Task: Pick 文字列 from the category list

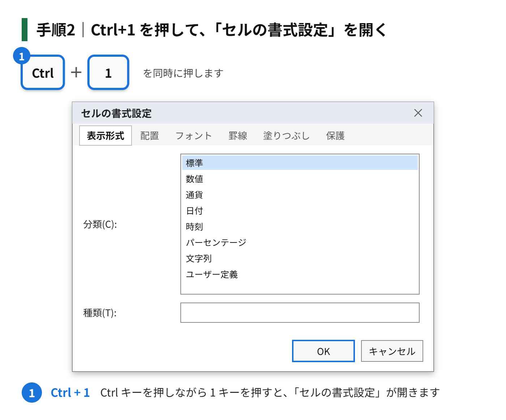Action: 300,258
